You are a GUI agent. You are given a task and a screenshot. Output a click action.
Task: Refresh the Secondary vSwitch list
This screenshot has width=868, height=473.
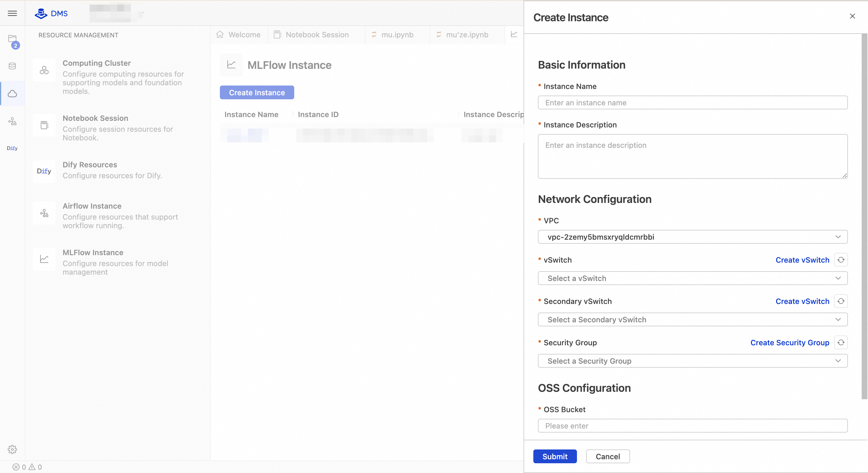(x=841, y=301)
